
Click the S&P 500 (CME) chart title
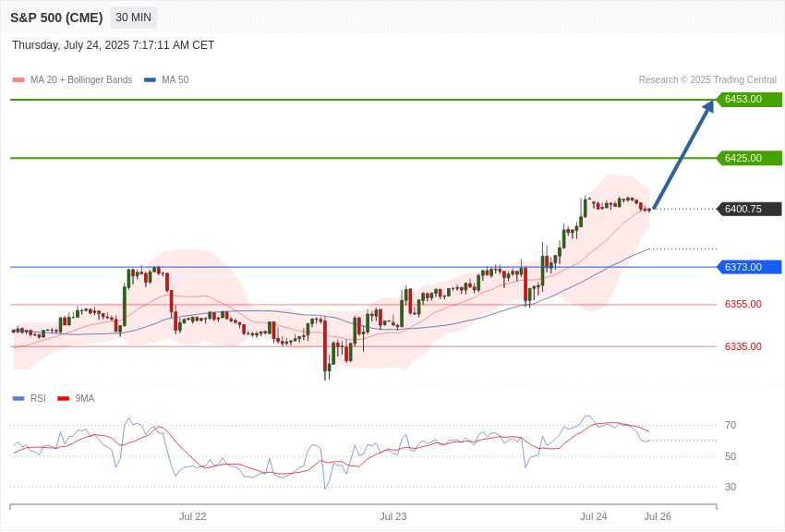click(x=56, y=18)
